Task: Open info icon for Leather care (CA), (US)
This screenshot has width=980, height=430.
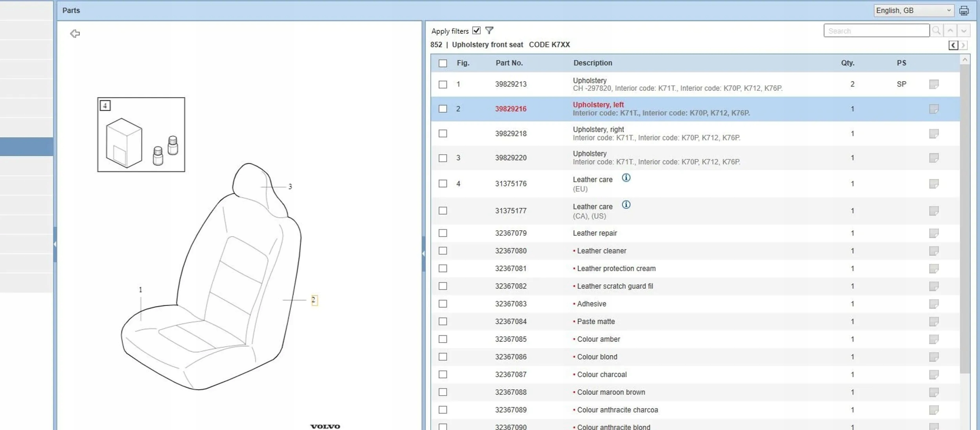Action: tap(626, 205)
